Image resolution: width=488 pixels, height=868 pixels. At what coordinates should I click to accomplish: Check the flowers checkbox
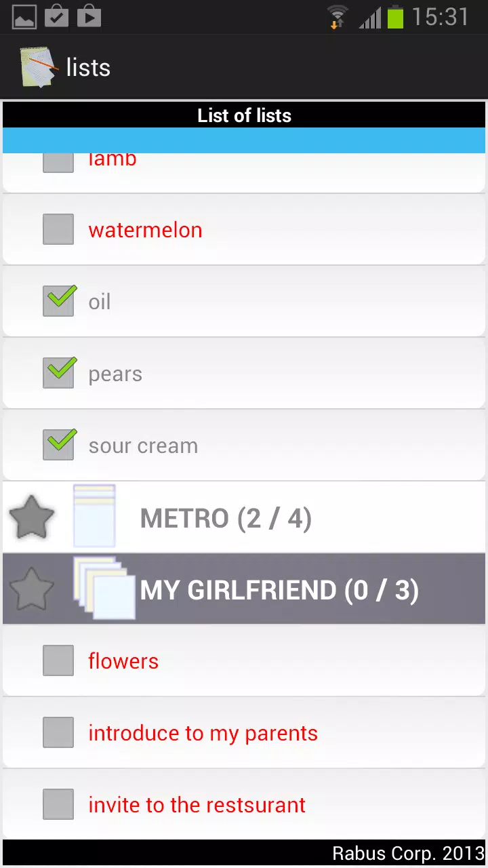coord(58,660)
